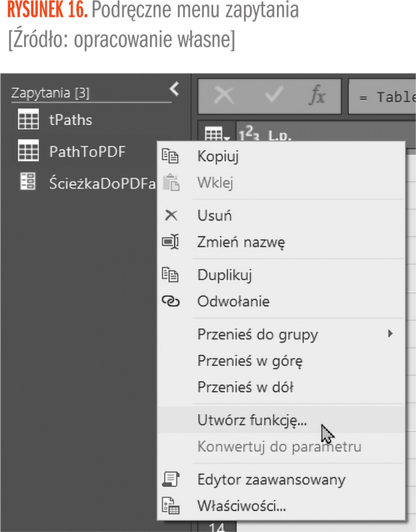This screenshot has width=416, height=532.
Task: Click the Usuń delete X icon
Action: 171,215
